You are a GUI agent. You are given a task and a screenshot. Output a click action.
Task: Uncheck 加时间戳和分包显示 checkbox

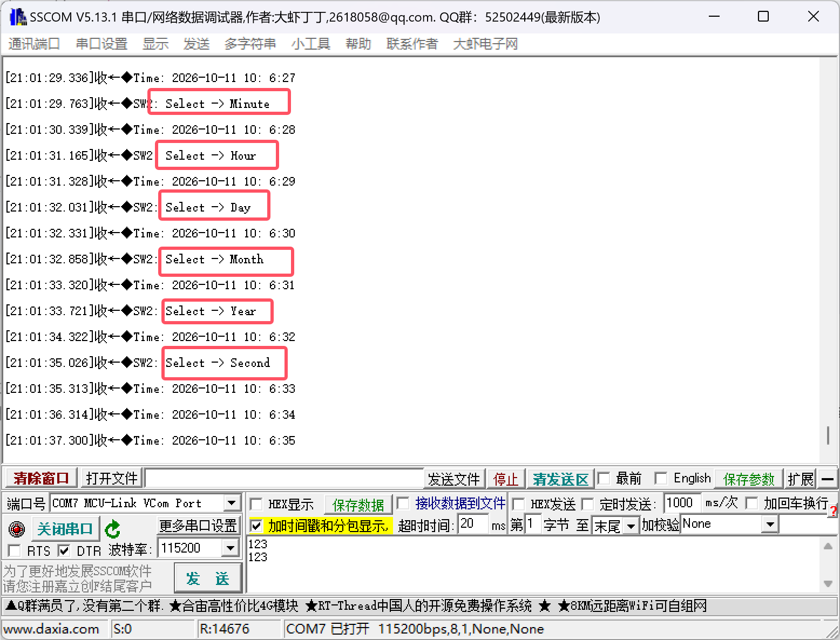256,525
